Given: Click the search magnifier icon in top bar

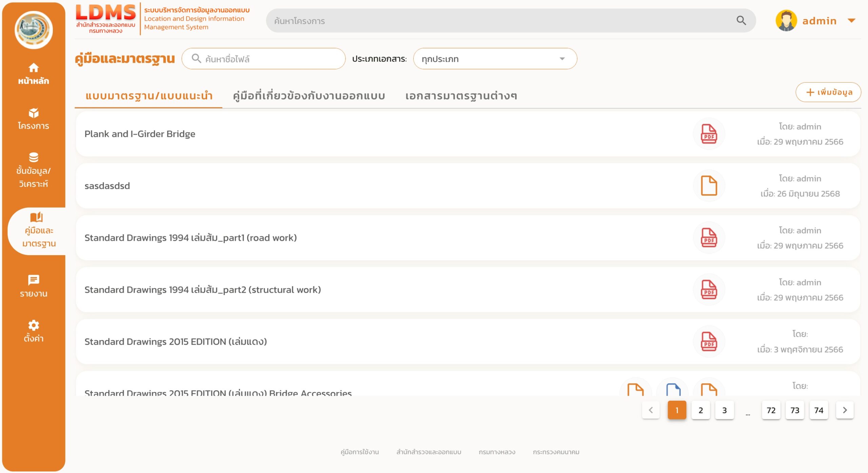Looking at the screenshot, I should pyautogui.click(x=741, y=21).
